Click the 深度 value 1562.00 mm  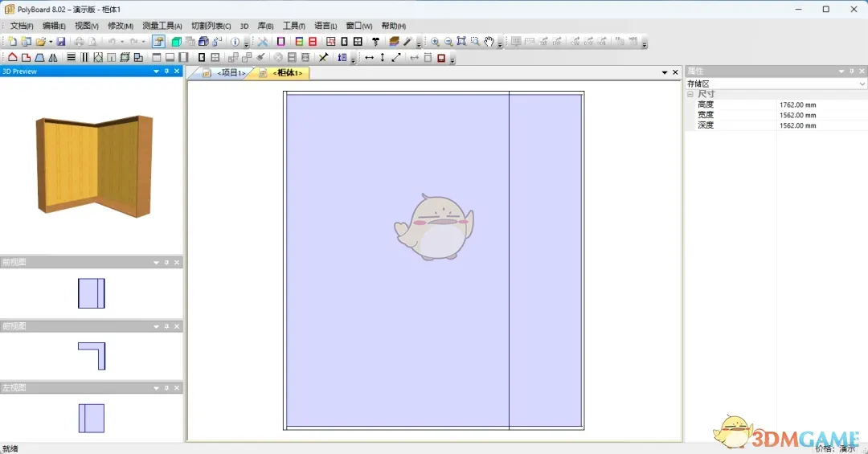pyautogui.click(x=798, y=125)
